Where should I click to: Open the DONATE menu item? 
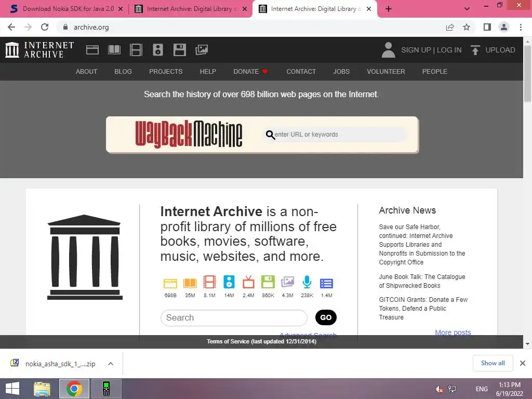pyautogui.click(x=250, y=72)
